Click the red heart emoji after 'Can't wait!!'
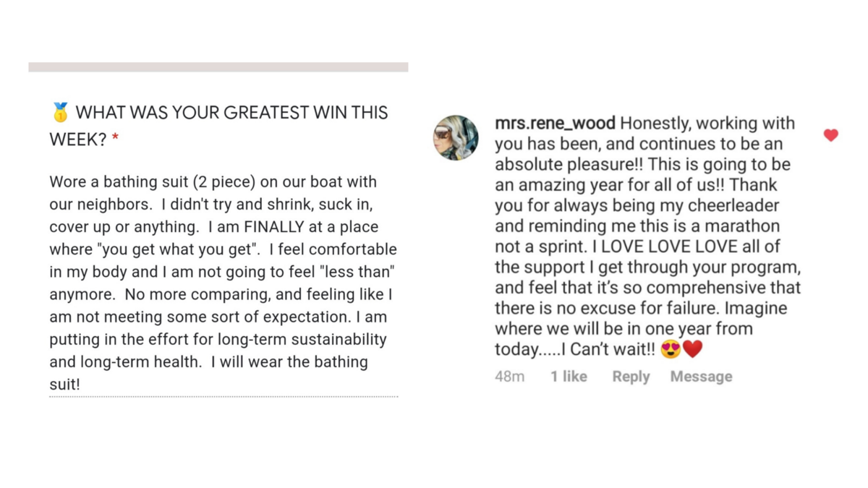Image resolution: width=868 pixels, height=488 pixels. click(693, 349)
